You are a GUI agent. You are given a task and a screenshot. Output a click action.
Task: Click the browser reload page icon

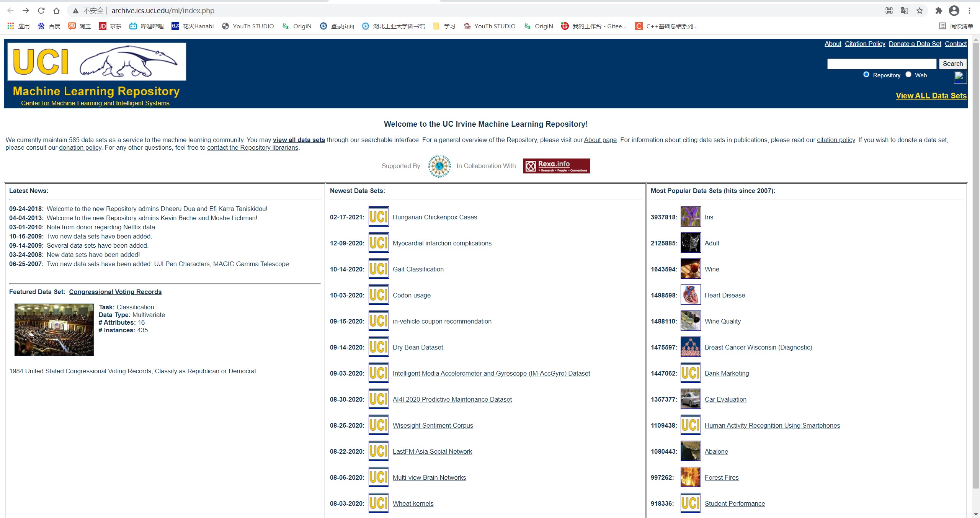(41, 10)
